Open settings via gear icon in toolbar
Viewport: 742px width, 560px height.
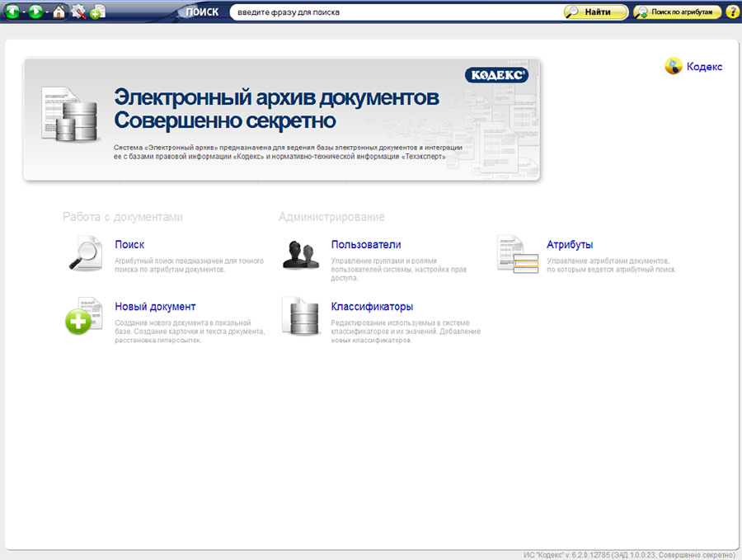click(x=78, y=12)
